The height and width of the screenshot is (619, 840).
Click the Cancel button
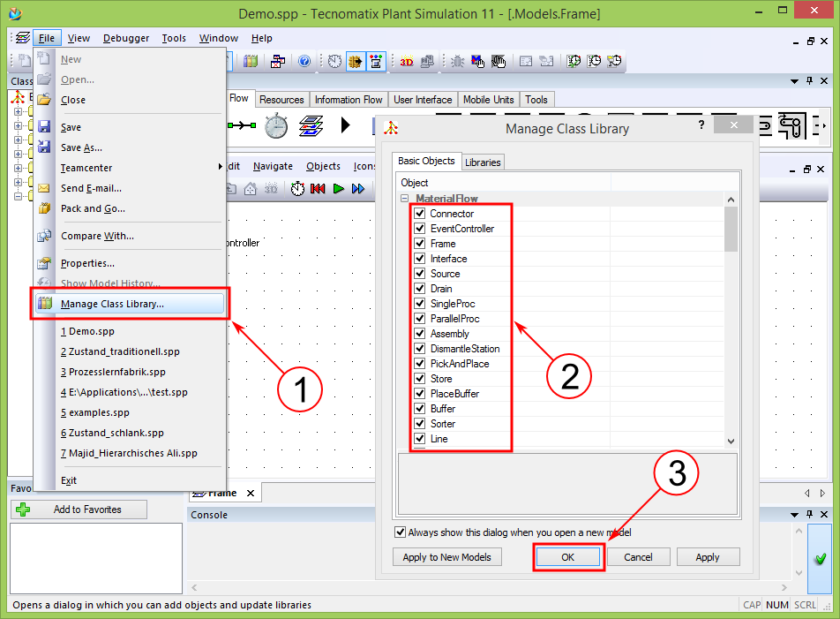point(638,557)
